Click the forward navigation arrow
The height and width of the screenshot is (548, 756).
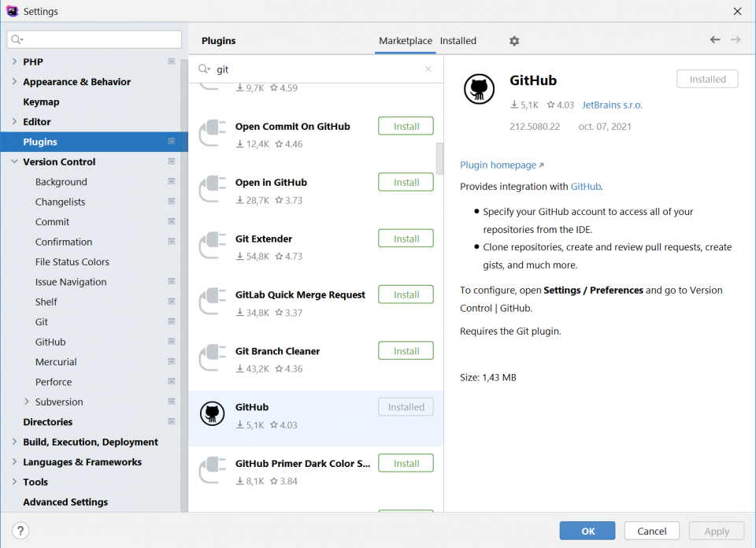(x=736, y=39)
